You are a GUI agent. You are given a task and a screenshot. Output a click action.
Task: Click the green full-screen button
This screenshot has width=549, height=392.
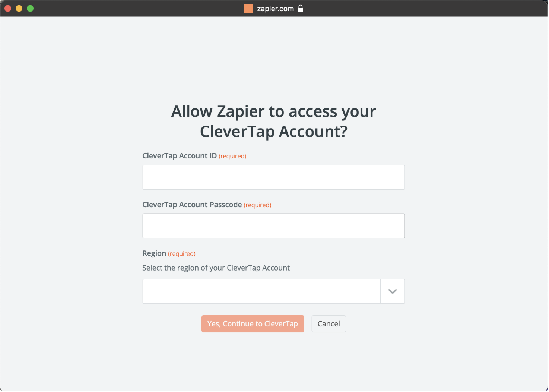(x=30, y=8)
